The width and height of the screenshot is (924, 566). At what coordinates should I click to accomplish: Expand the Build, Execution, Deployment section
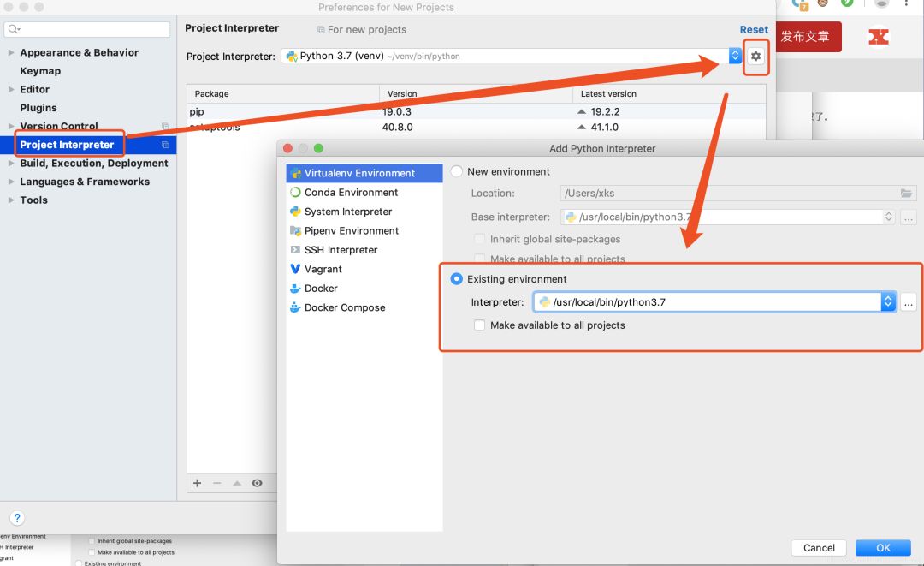10,164
